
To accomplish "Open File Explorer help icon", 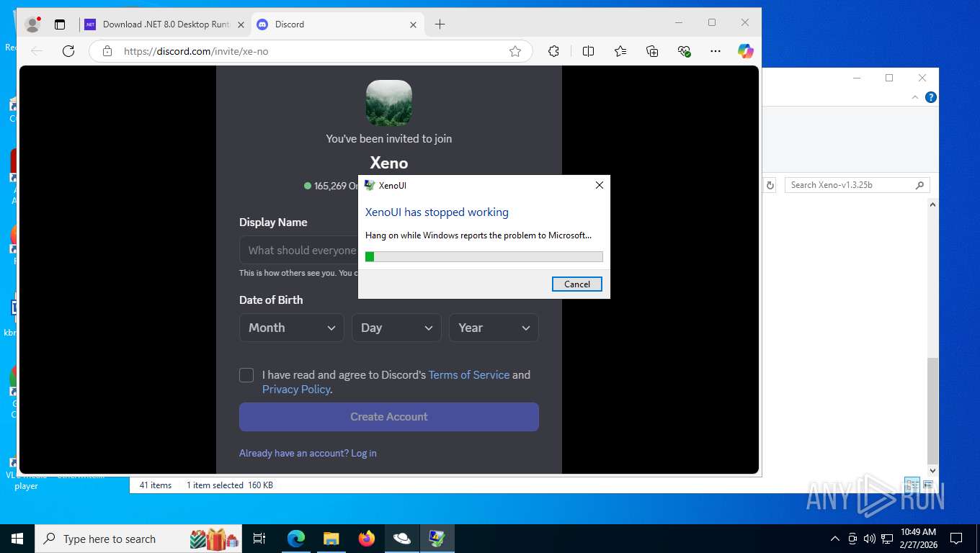I will (931, 97).
